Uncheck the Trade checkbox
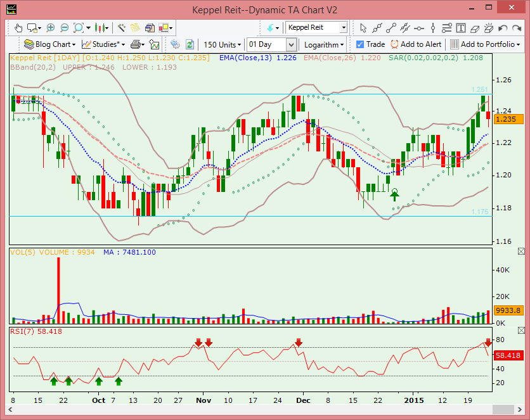This screenshot has height=420, width=530. [x=360, y=44]
